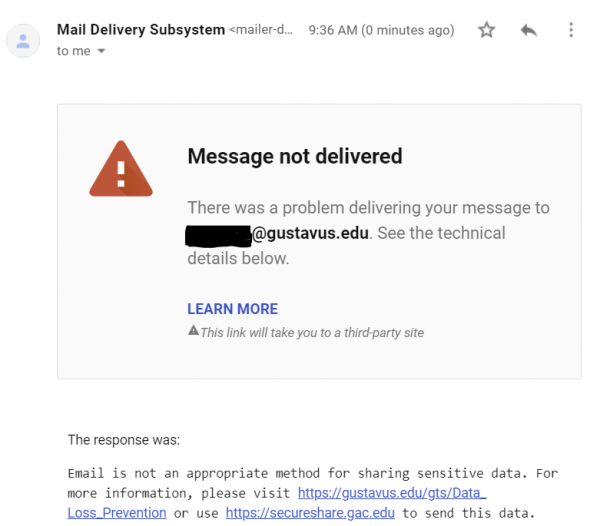Image resolution: width=600 pixels, height=526 pixels.
Task: Click the truncated mailer-d... sender address
Action: point(261,29)
